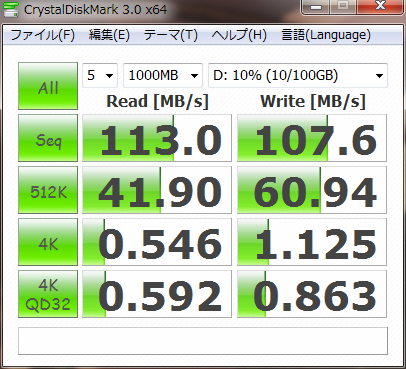Image resolution: width=406 pixels, height=369 pixels.
Task: Maximize the CrystalDiskMark window
Action: tap(343, 6)
